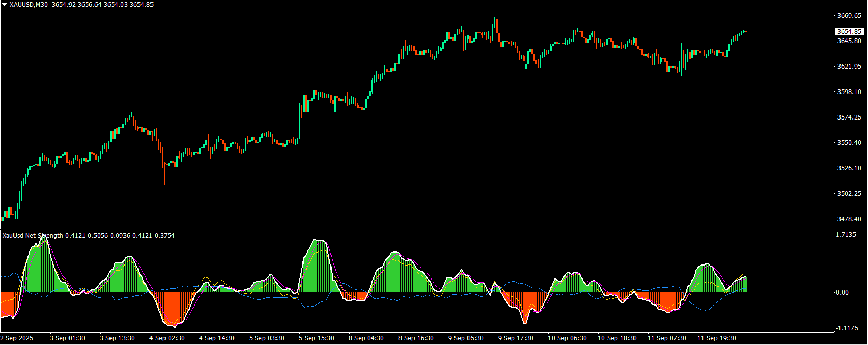Click the 3621.95 price scale label
The width and height of the screenshot is (868, 345).
(x=849, y=67)
